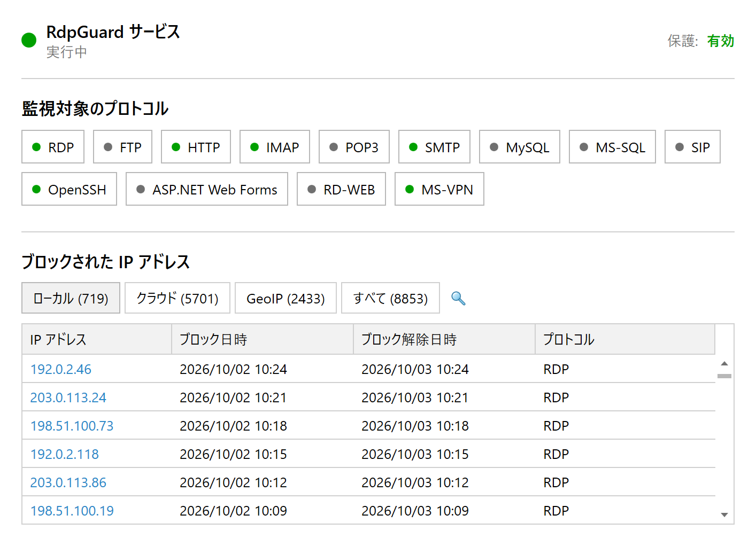Viewport: 756px width, 546px height.
Task: Click RDP cell in 192.0.2.46 row
Action: pos(556,369)
